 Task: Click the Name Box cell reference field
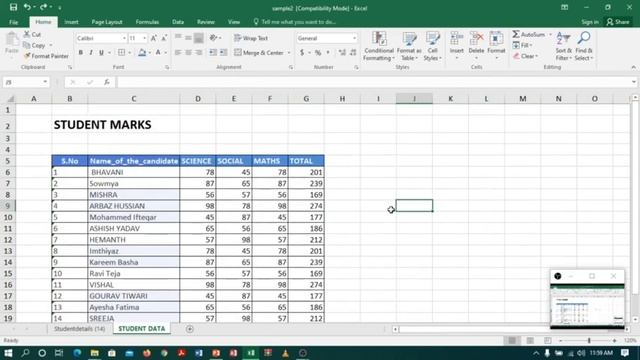[x=25, y=82]
